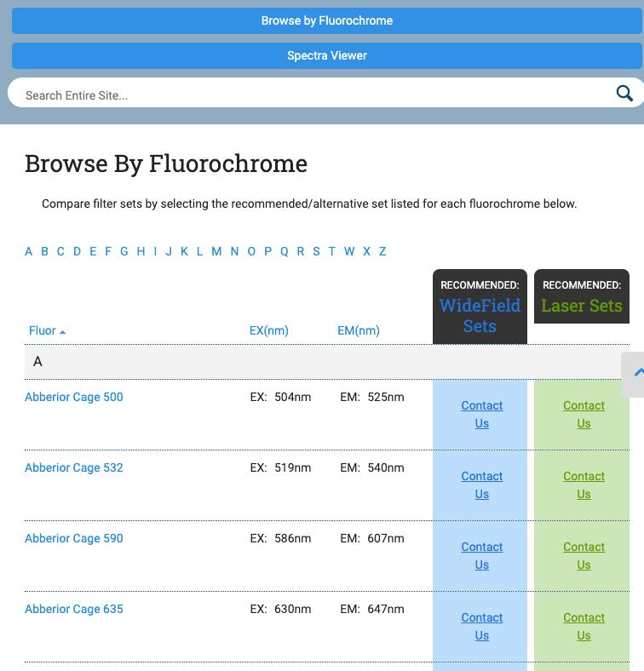Click WideField Contact Us for Abberior Cage 590

[481, 555]
